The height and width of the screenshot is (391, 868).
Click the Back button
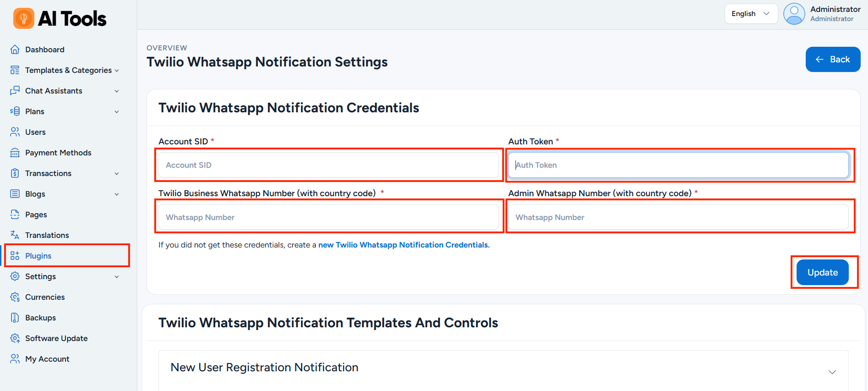click(x=833, y=59)
